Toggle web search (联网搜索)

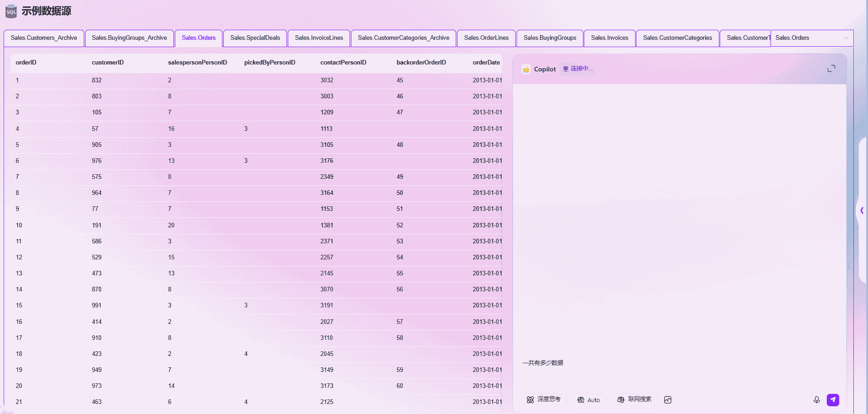[634, 399]
